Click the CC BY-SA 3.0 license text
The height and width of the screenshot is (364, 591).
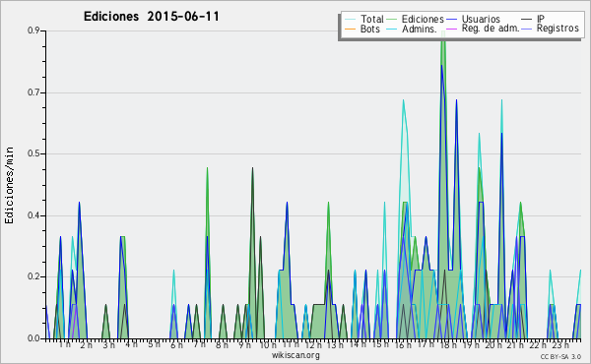pos(560,356)
